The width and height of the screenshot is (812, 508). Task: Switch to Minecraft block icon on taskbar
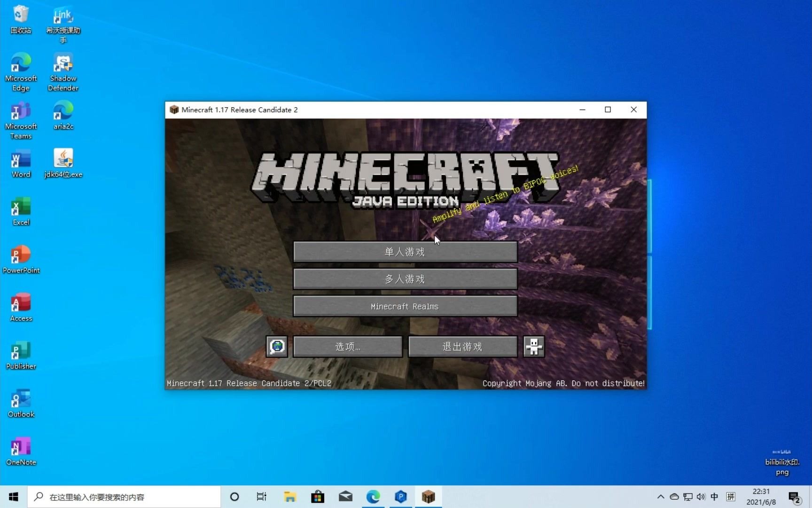click(429, 497)
